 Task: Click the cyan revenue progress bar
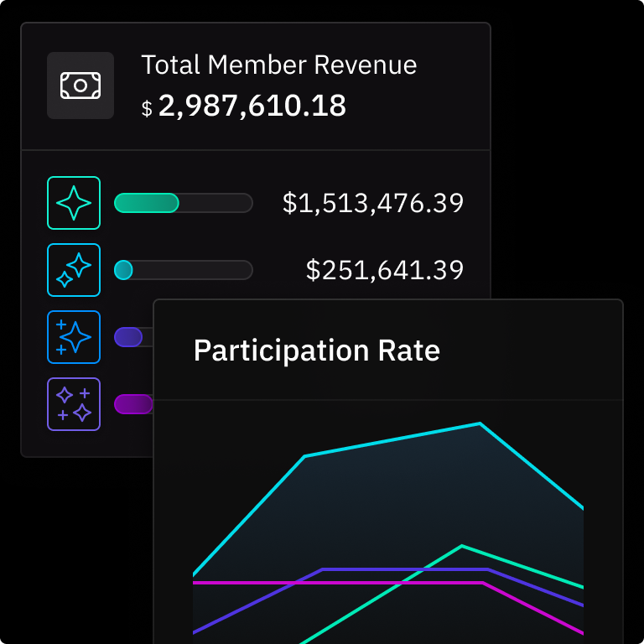[x=183, y=270]
